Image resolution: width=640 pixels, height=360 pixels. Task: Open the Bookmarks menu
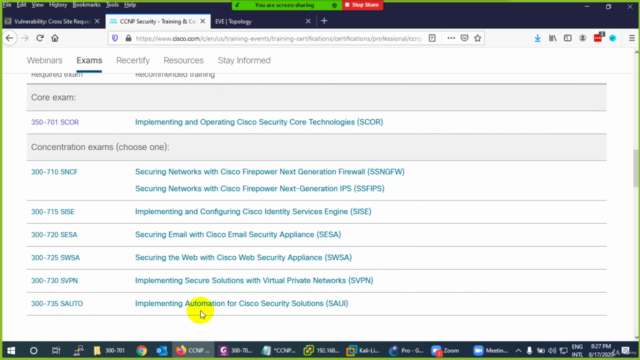click(x=86, y=5)
